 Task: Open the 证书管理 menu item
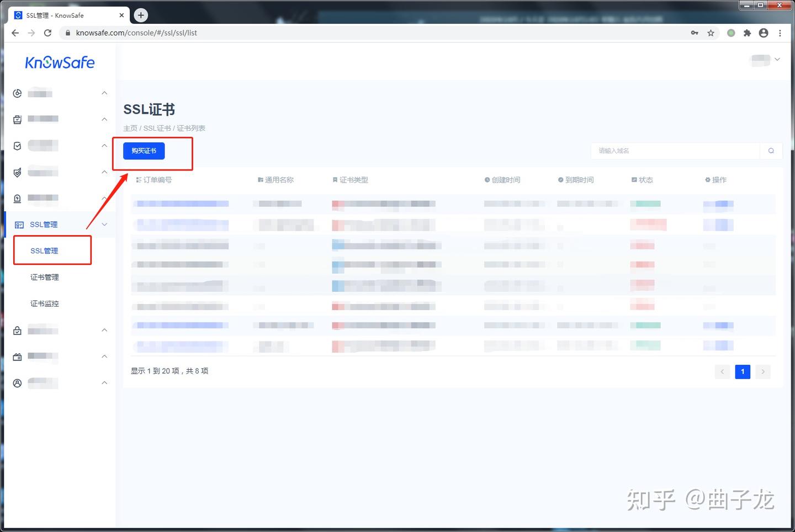coord(44,276)
